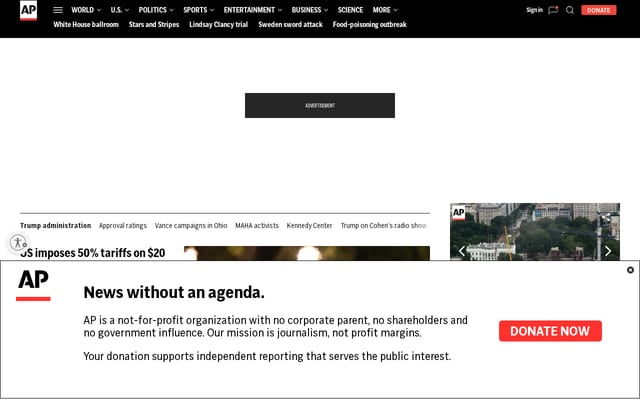Click the Advertisement placeholder box

[320, 105]
